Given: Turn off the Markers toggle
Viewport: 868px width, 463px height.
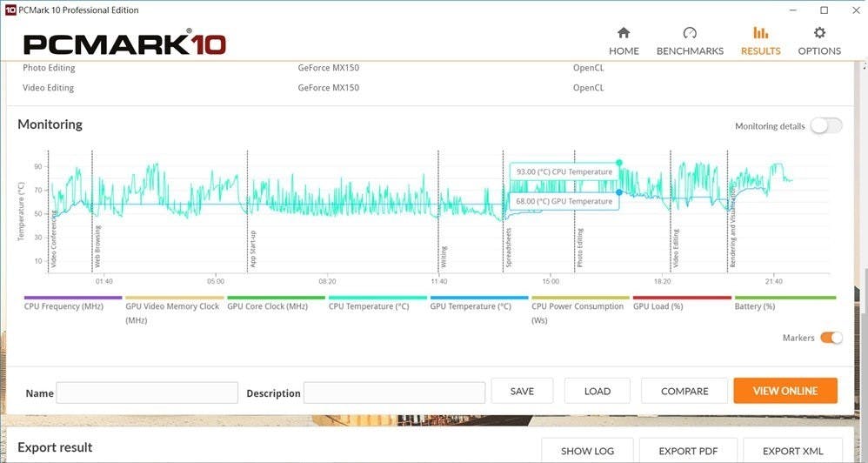Looking at the screenshot, I should pyautogui.click(x=831, y=338).
